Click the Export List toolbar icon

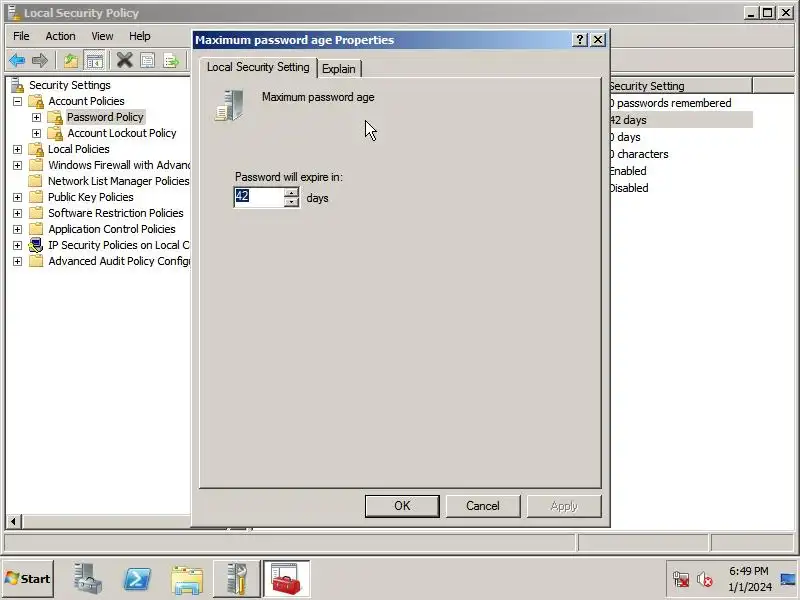tap(171, 61)
